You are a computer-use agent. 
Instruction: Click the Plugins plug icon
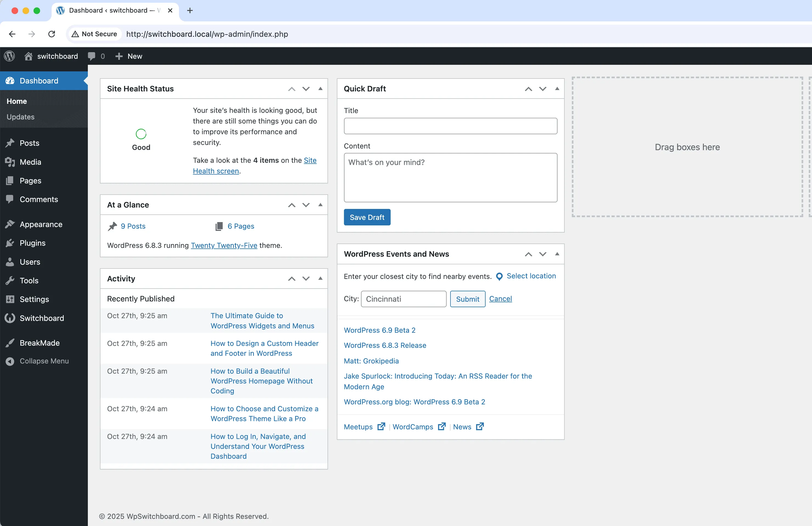[10, 243]
